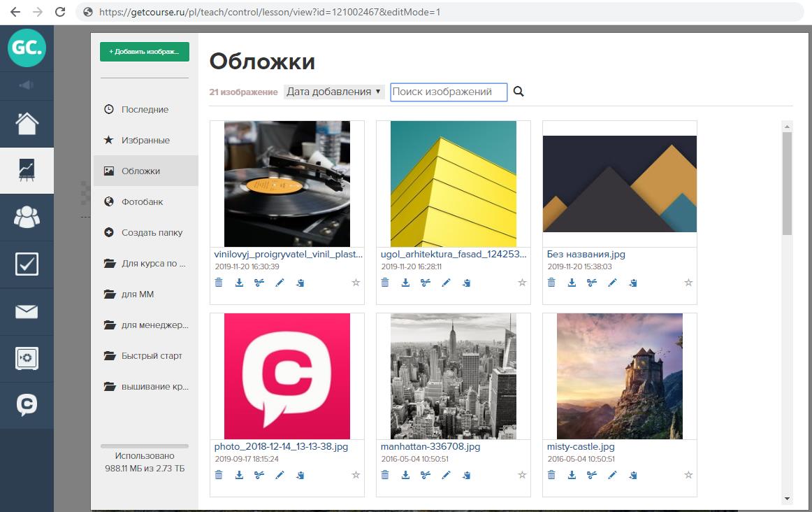The image size is (812, 512).
Task: Click the image search magnifier icon
Action: point(519,92)
